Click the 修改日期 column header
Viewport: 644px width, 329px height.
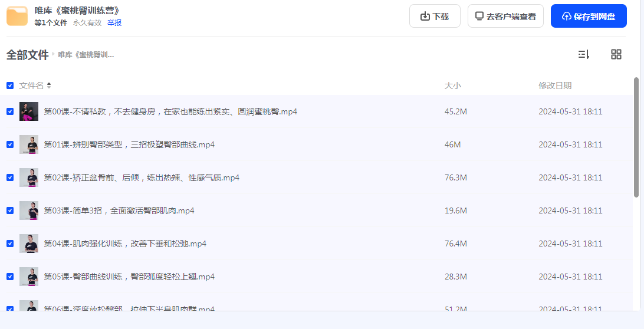[x=555, y=85]
